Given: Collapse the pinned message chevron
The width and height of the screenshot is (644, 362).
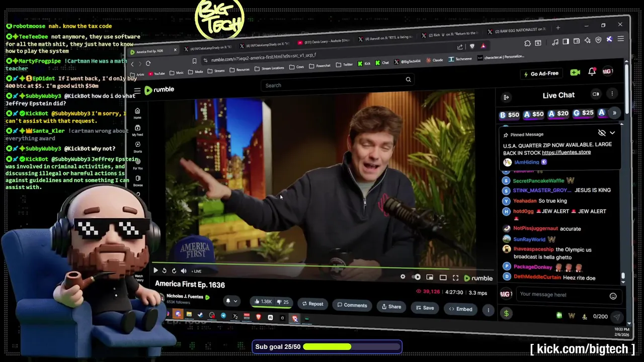Looking at the screenshot, I should coord(612,133).
